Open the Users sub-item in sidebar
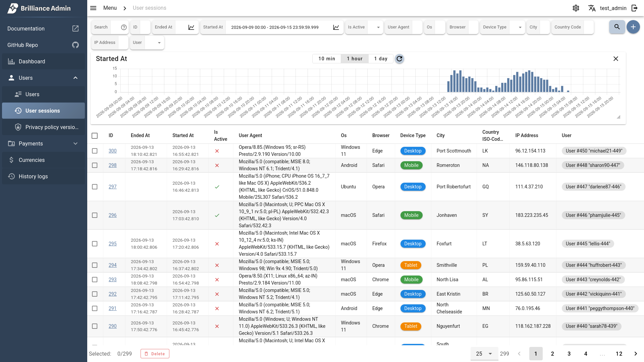Viewport: 644px width, 362px height. tap(44, 94)
